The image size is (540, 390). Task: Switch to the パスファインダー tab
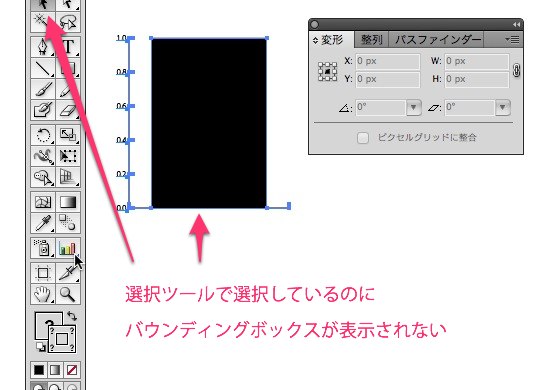438,40
